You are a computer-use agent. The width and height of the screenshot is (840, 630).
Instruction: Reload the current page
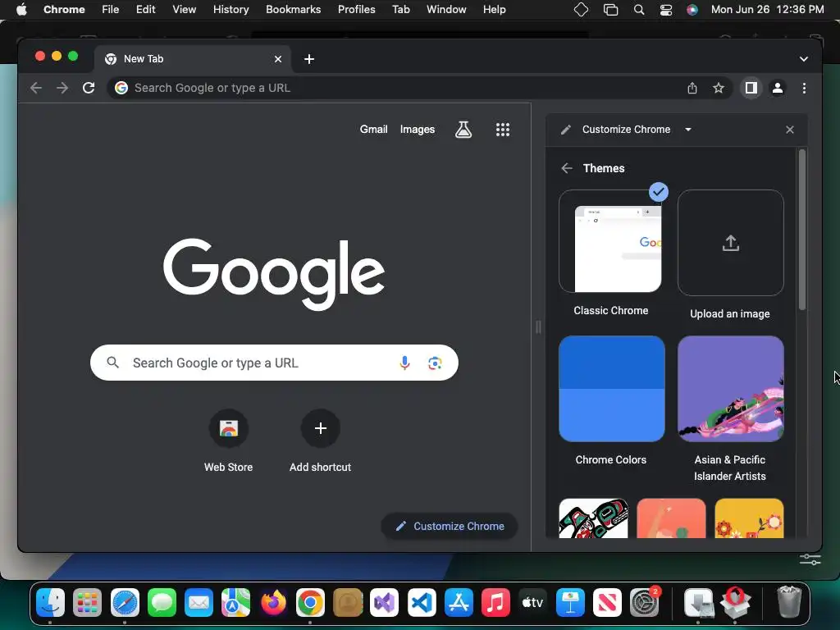tap(89, 88)
